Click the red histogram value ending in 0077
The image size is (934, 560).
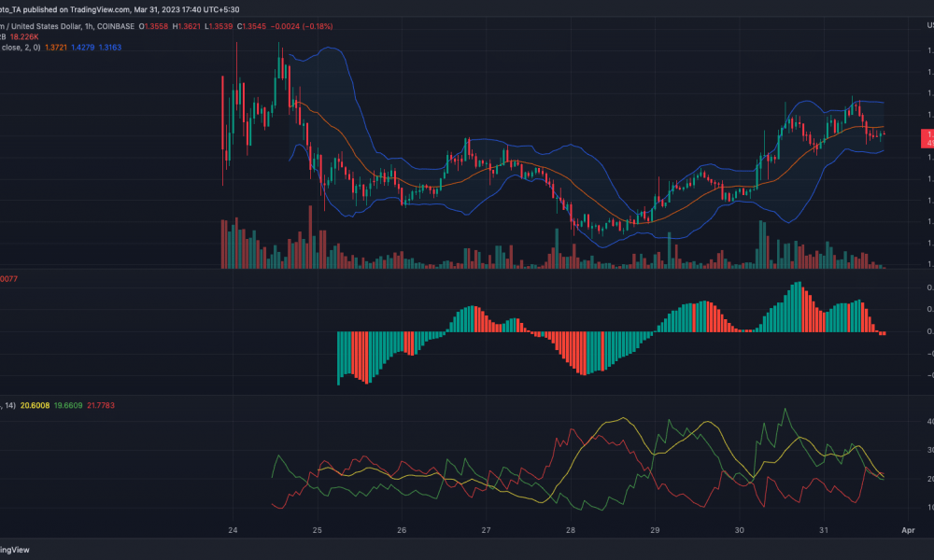(8, 278)
